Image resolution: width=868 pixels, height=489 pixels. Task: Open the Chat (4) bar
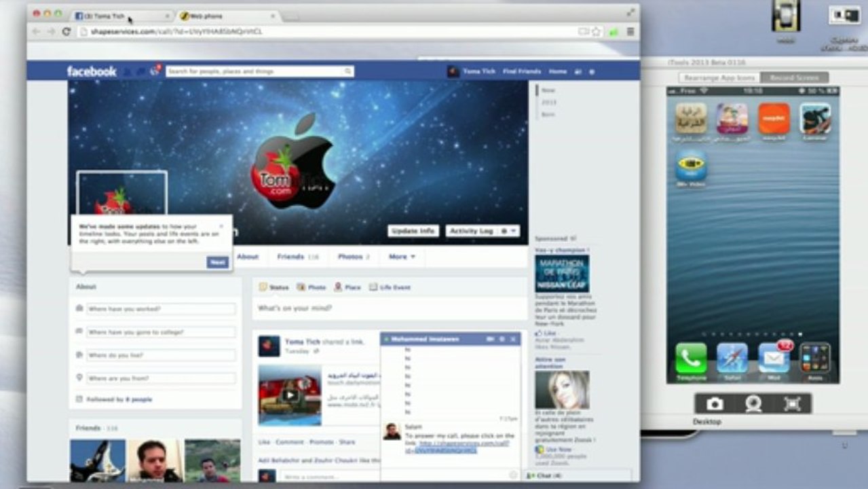(x=578, y=475)
